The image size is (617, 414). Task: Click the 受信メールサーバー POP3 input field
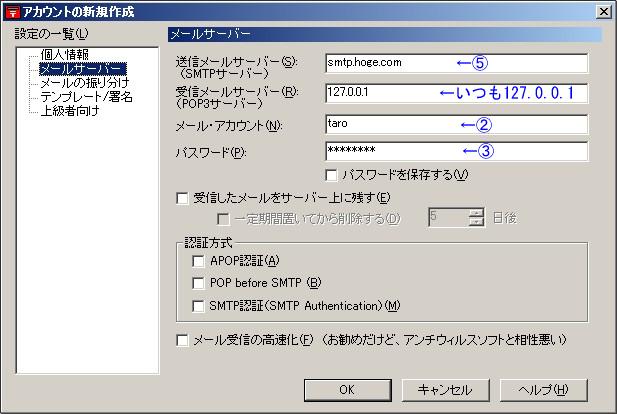click(457, 93)
